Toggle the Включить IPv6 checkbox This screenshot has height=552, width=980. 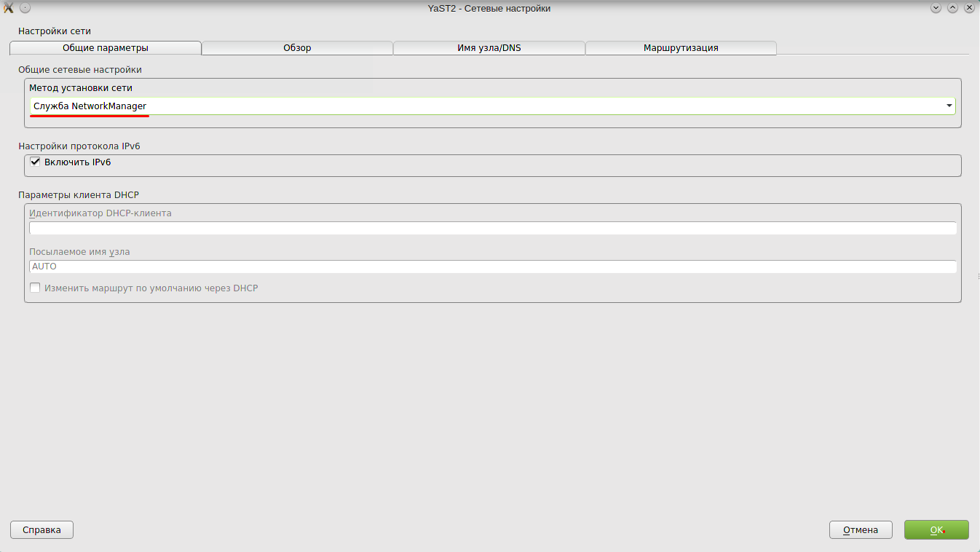tap(35, 162)
